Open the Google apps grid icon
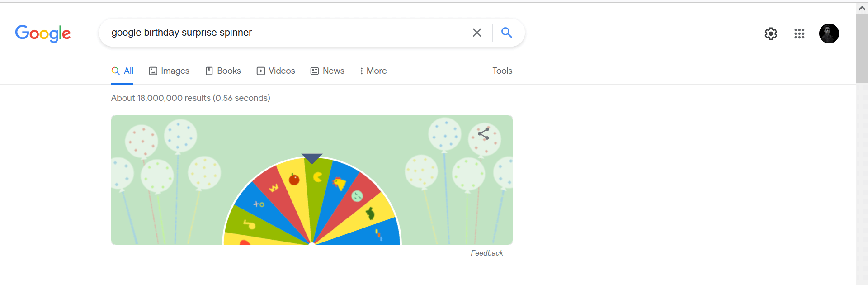868x285 pixels. [x=799, y=33]
